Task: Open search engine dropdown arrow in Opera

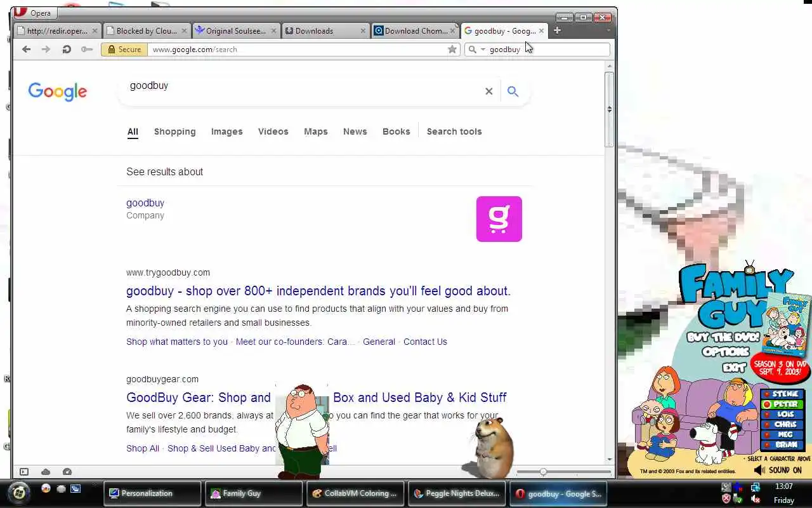Action: click(x=483, y=50)
